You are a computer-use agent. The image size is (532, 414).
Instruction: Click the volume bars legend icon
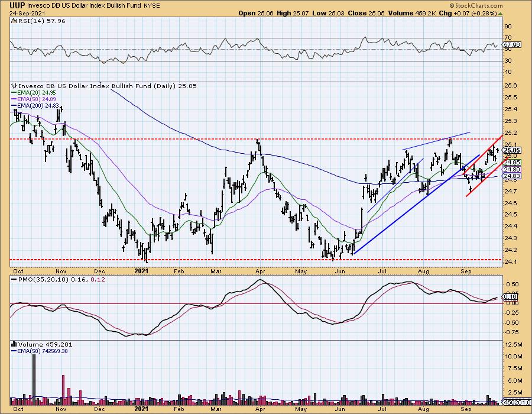tap(14, 344)
